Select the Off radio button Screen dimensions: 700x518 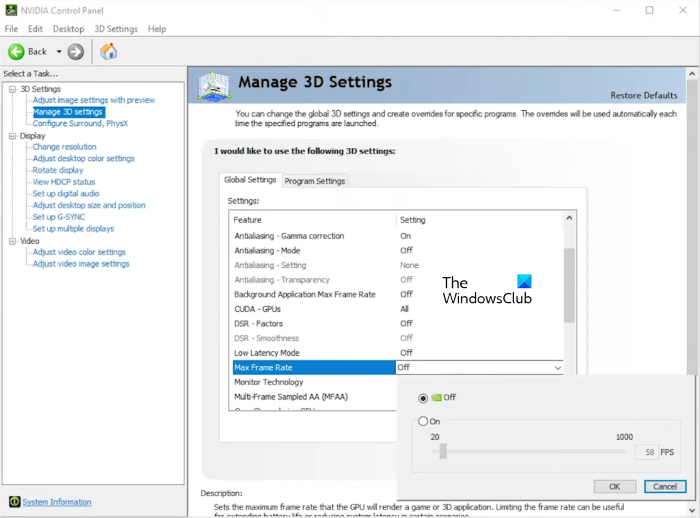coord(424,398)
